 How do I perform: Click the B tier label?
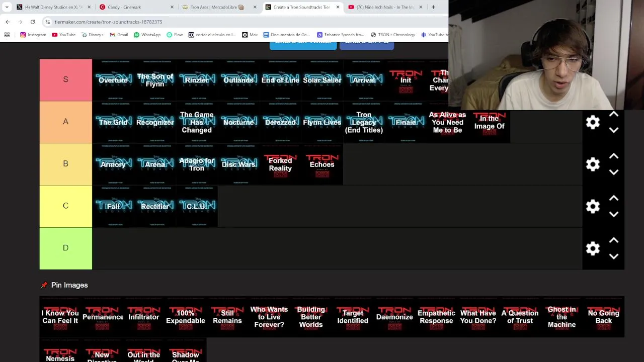[x=66, y=164]
